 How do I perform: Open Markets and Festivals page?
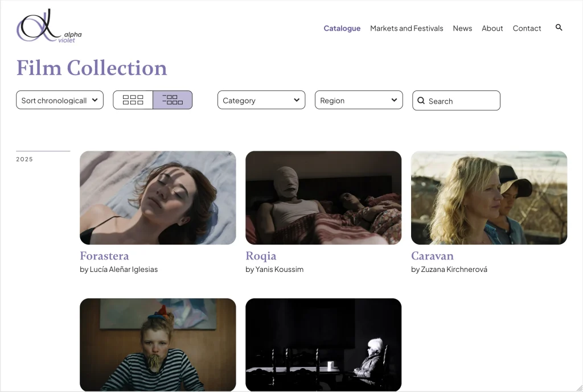pyautogui.click(x=407, y=28)
